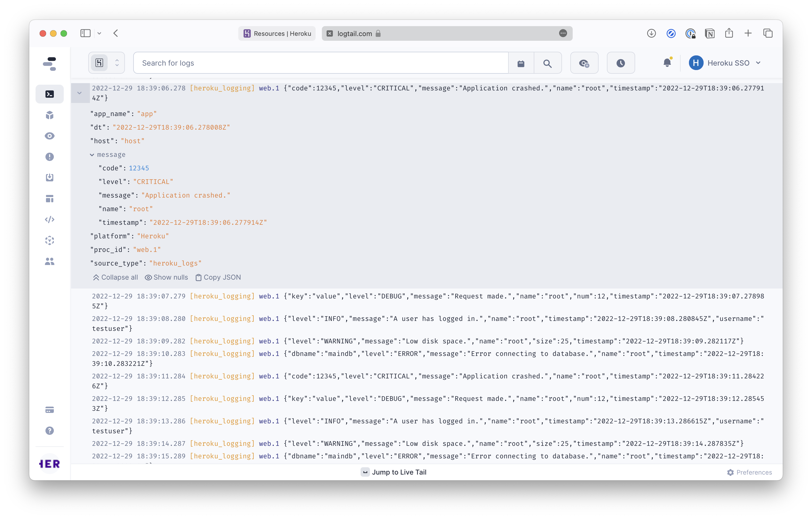This screenshot has height=519, width=812.
Task: Open the notifications bell
Action: click(x=667, y=62)
